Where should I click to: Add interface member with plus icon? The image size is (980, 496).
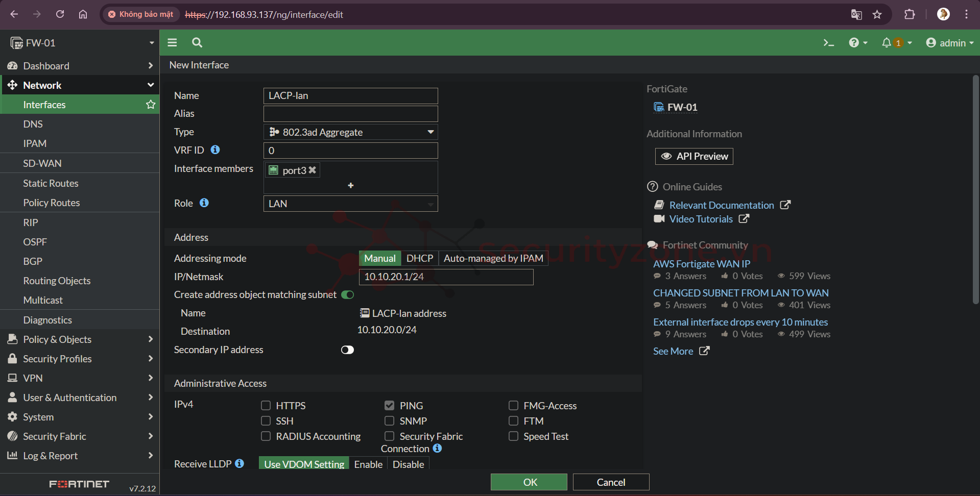350,185
